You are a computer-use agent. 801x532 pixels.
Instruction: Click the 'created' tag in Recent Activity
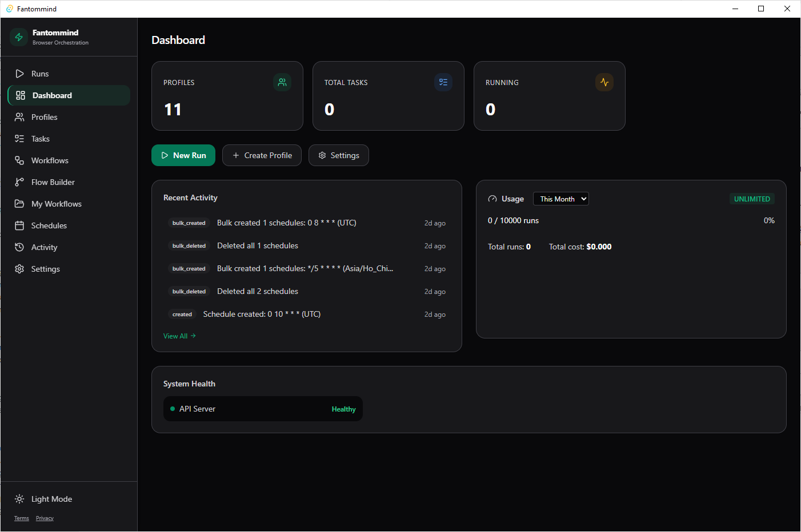pos(182,314)
